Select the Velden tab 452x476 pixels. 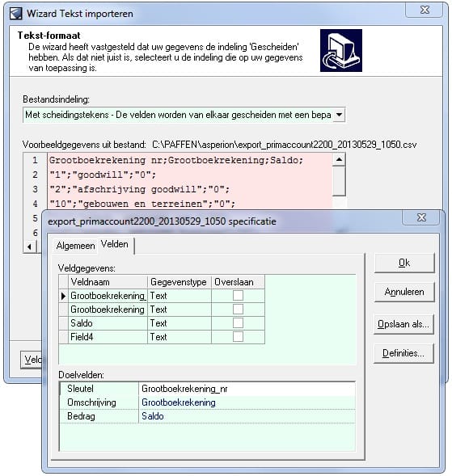115,244
